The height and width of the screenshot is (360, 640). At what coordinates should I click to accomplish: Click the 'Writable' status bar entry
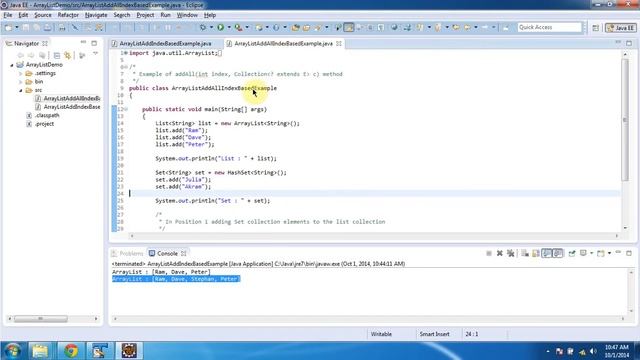[x=381, y=334]
